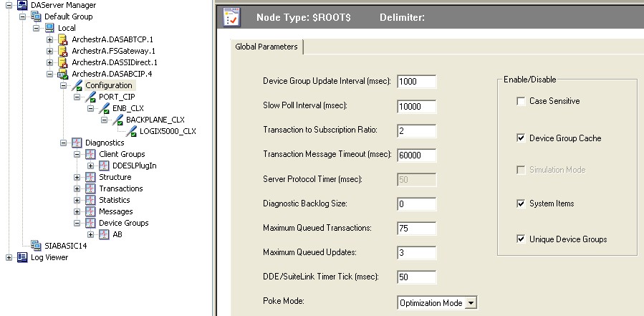Click the PORT_CIP node icon
The height and width of the screenshot is (316, 644).
point(90,97)
